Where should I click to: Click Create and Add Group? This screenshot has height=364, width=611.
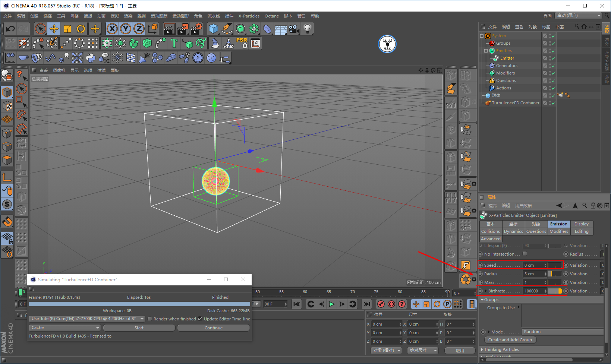pyautogui.click(x=510, y=340)
